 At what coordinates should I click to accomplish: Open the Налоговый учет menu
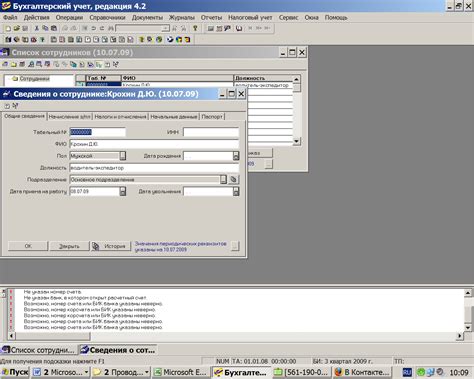[x=250, y=18]
